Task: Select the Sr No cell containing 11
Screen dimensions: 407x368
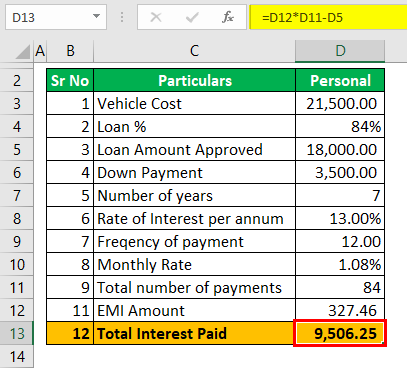Action: click(70, 311)
